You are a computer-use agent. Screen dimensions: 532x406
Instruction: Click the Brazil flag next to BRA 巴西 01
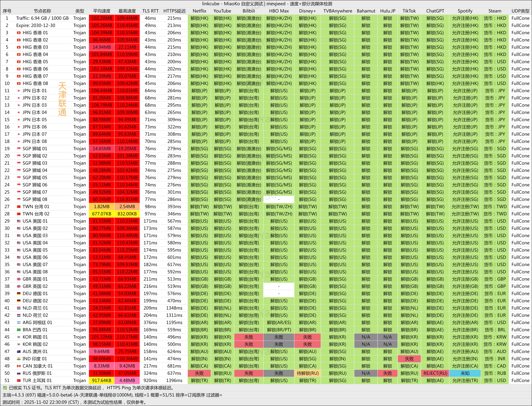(x=18, y=330)
